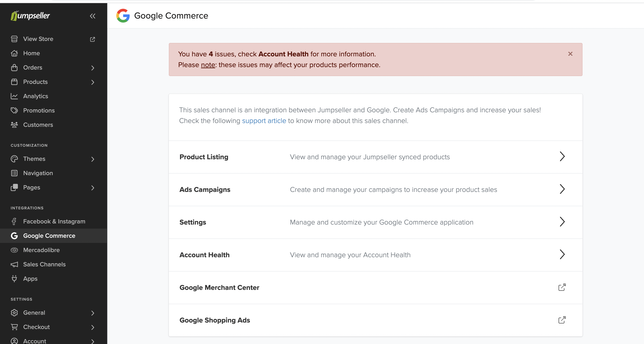Click the View Store storefront icon
This screenshot has width=644, height=344.
14,39
